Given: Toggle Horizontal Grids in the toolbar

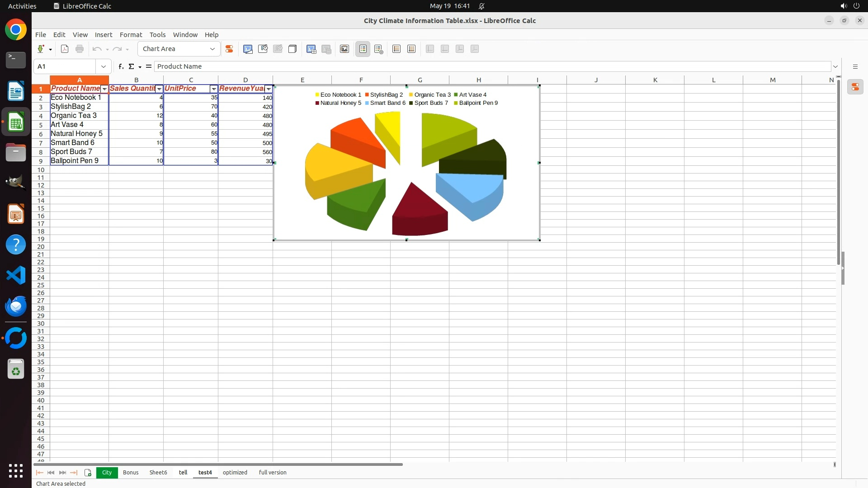Looking at the screenshot, I should tap(396, 49).
